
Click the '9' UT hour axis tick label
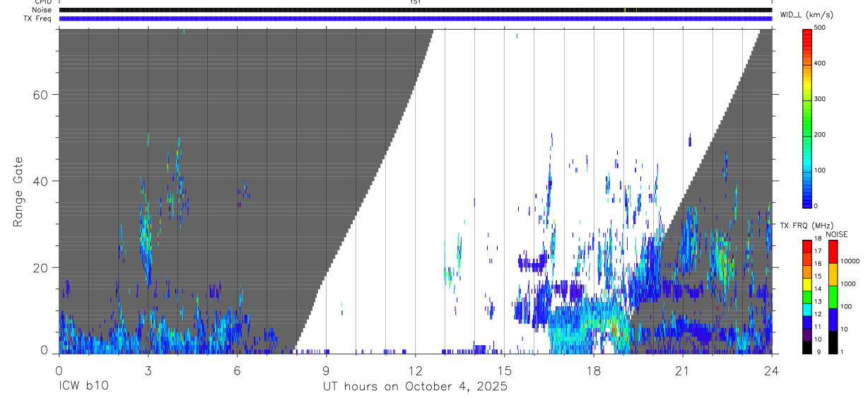326,370
